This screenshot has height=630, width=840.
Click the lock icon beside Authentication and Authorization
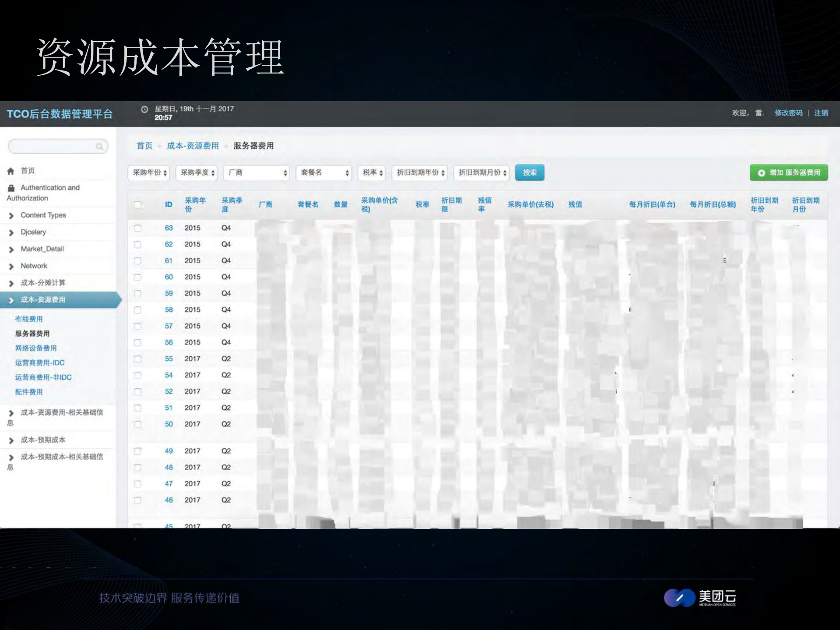pyautogui.click(x=11, y=188)
